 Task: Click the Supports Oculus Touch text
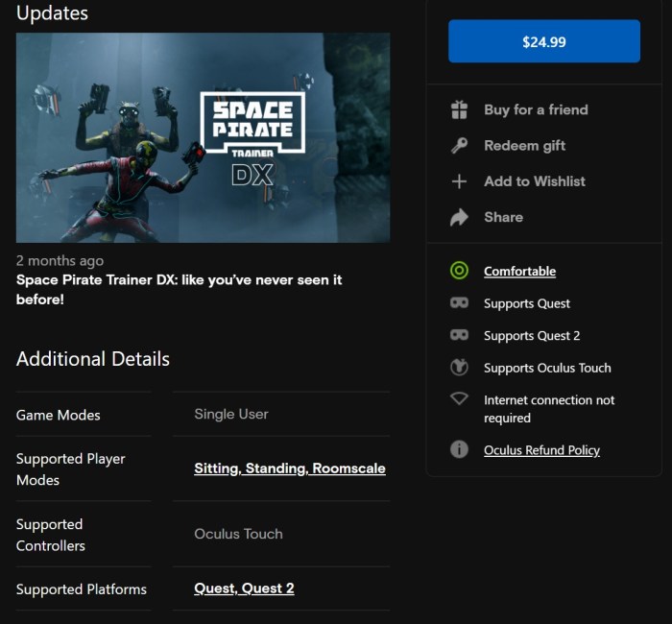tap(547, 368)
